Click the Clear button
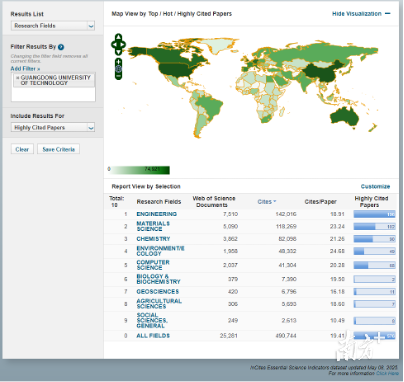Screen dimensions: 404x382 pyautogui.click(x=22, y=149)
